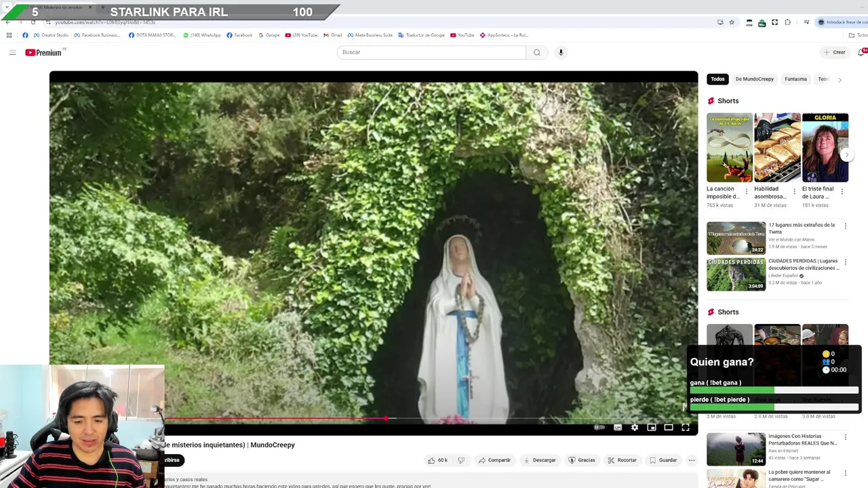Like the video with 60 k
Screen dimensions: 868x488
[x=437, y=460]
